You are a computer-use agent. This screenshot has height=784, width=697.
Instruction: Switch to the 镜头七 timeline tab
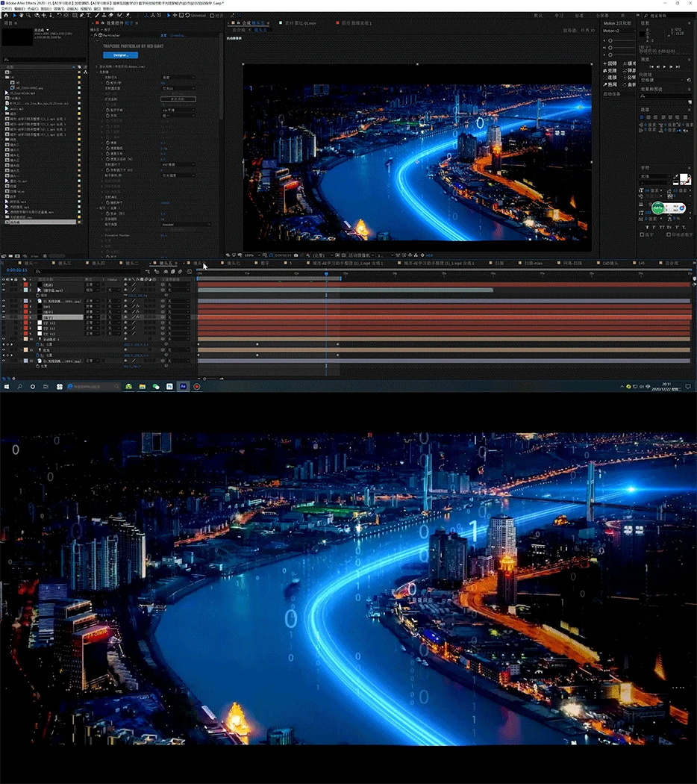click(234, 263)
